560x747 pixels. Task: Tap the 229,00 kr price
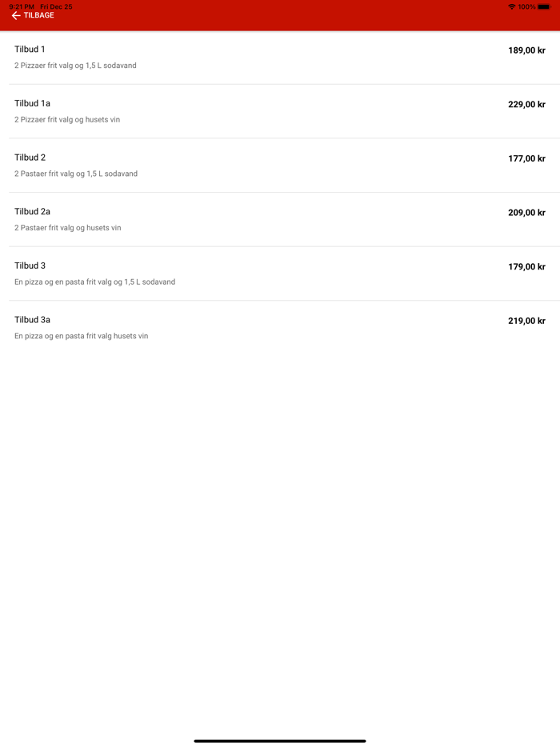526,105
